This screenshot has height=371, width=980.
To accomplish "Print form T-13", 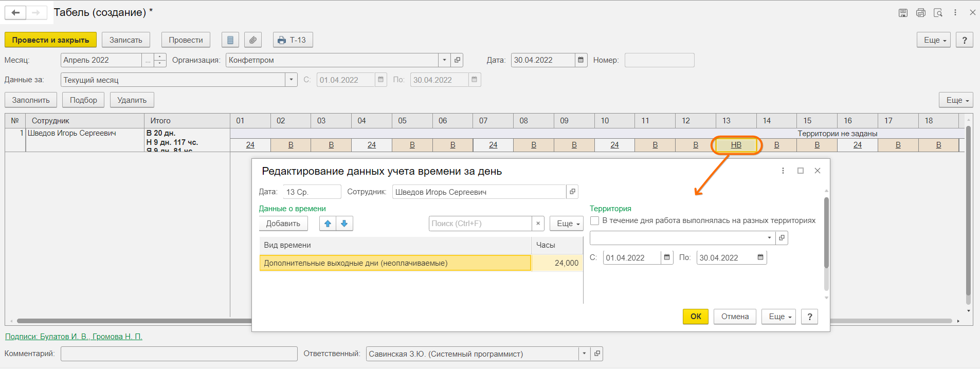I will 293,40.
